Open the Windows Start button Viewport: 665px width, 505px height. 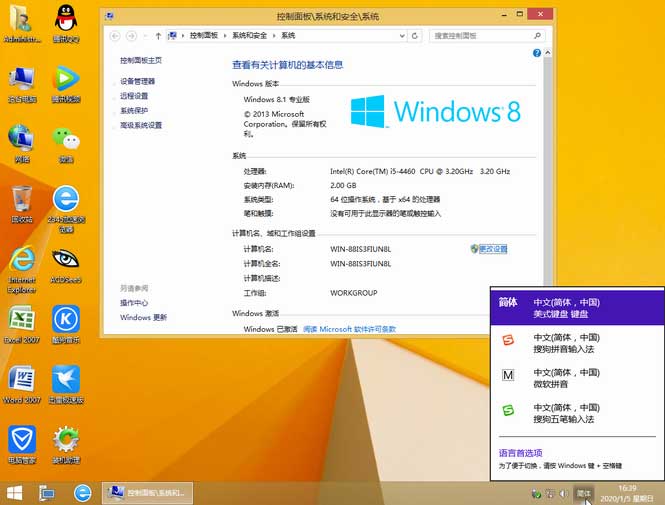pyautogui.click(x=15, y=493)
